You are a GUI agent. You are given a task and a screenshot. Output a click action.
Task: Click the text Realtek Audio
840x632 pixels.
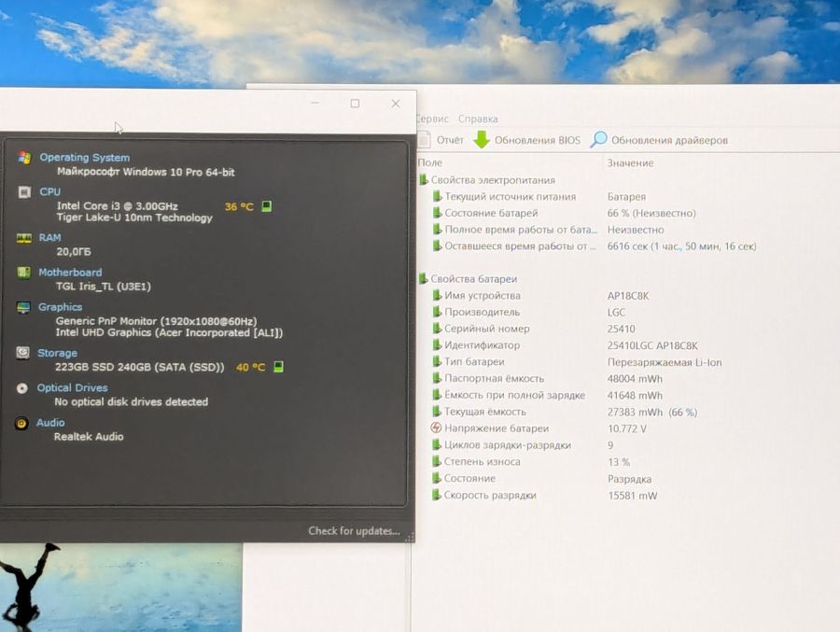(89, 436)
